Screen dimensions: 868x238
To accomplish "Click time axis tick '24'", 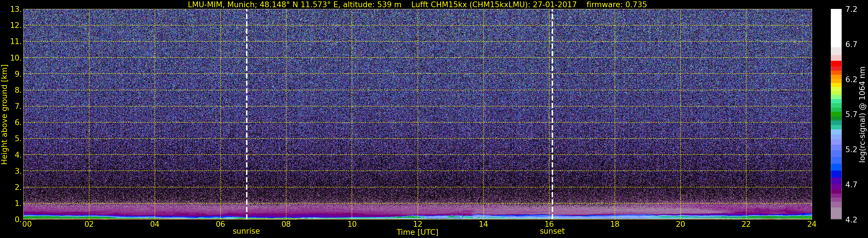I will click(812, 224).
